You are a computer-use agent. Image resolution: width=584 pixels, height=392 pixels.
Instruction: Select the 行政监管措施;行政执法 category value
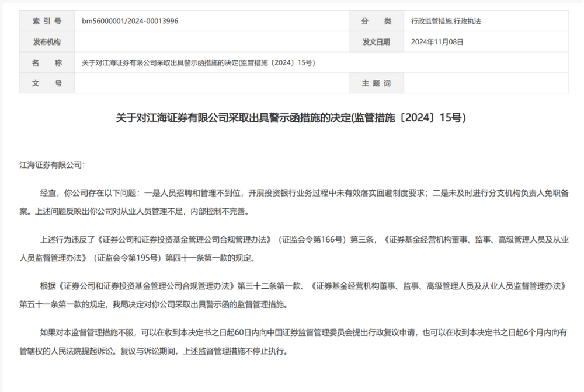pyautogui.click(x=446, y=21)
